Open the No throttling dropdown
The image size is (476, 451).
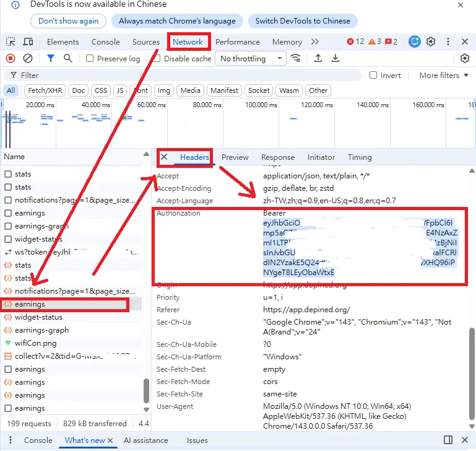tap(250, 59)
